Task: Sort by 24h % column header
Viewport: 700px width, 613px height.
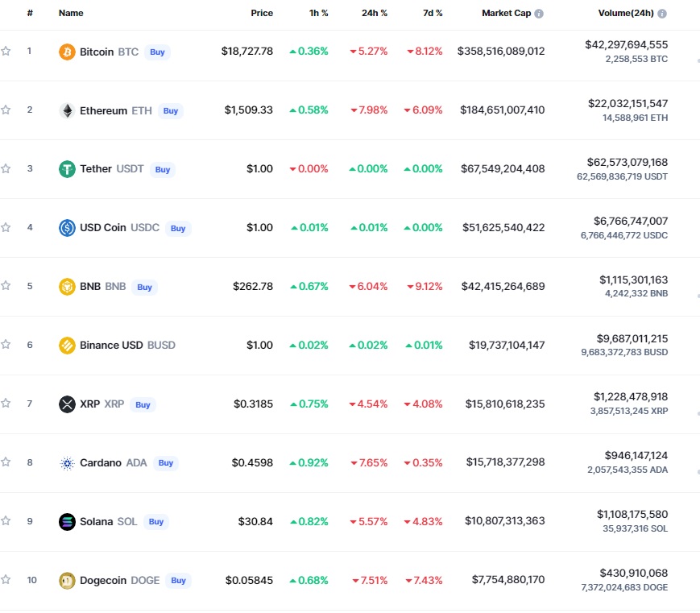Action: (374, 13)
